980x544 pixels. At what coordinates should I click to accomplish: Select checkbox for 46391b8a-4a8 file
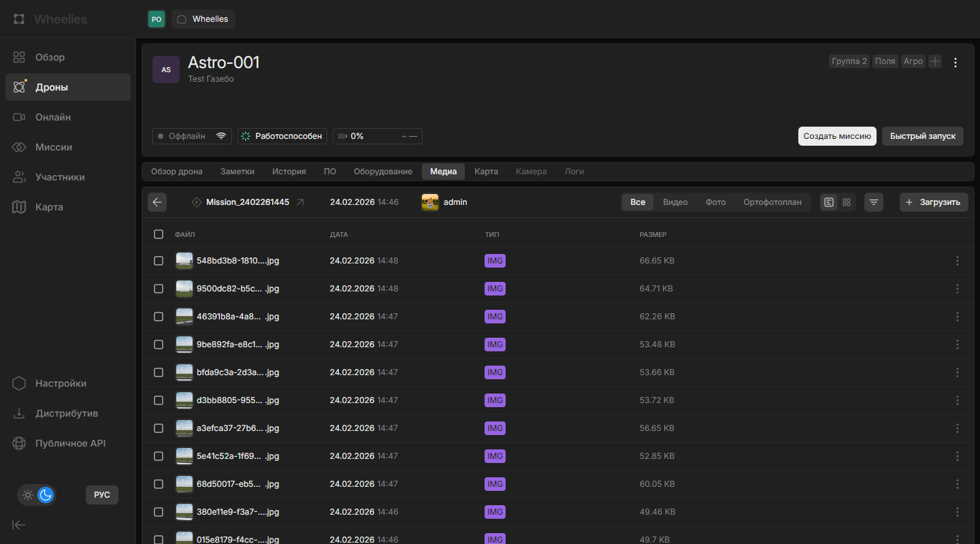(x=159, y=317)
